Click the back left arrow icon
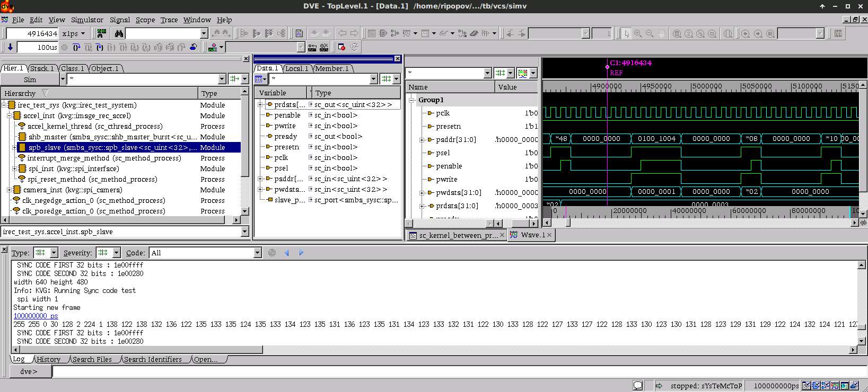The height and width of the screenshot is (392, 868). (343, 33)
